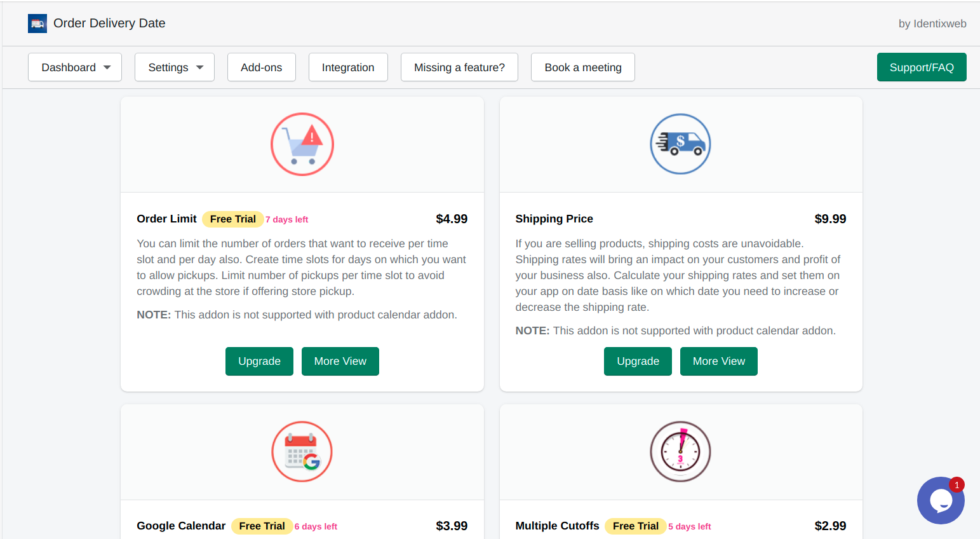980x539 pixels.
Task: Expand the Settings dropdown
Action: pyautogui.click(x=175, y=67)
